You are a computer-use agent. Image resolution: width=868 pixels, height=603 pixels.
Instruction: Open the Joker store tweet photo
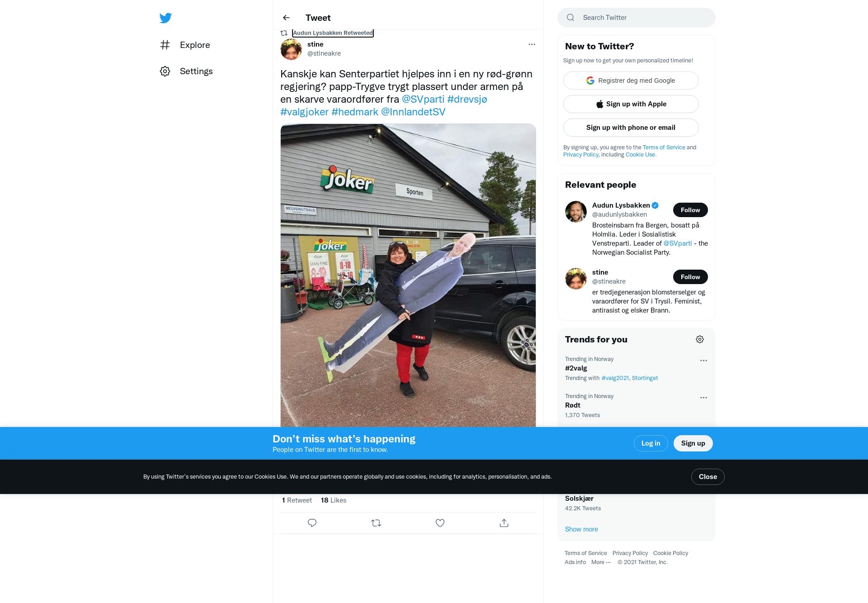408,275
